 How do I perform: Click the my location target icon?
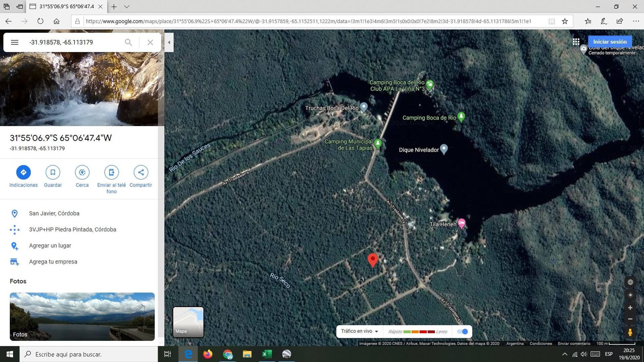click(x=630, y=295)
